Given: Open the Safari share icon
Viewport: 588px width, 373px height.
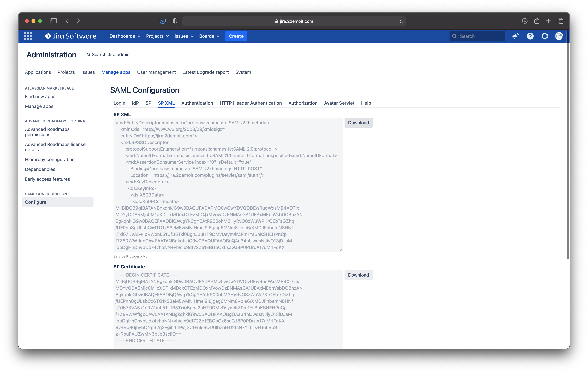Looking at the screenshot, I should click(536, 21).
